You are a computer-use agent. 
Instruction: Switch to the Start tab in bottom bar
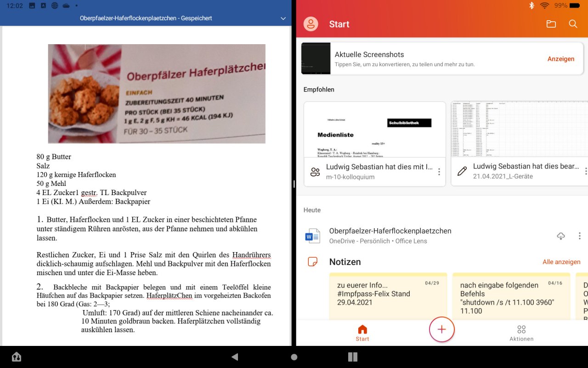362,333
